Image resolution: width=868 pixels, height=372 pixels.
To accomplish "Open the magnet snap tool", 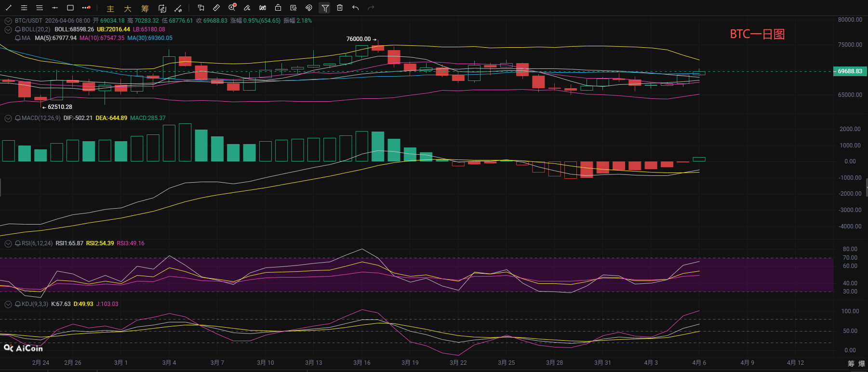I will coord(309,8).
